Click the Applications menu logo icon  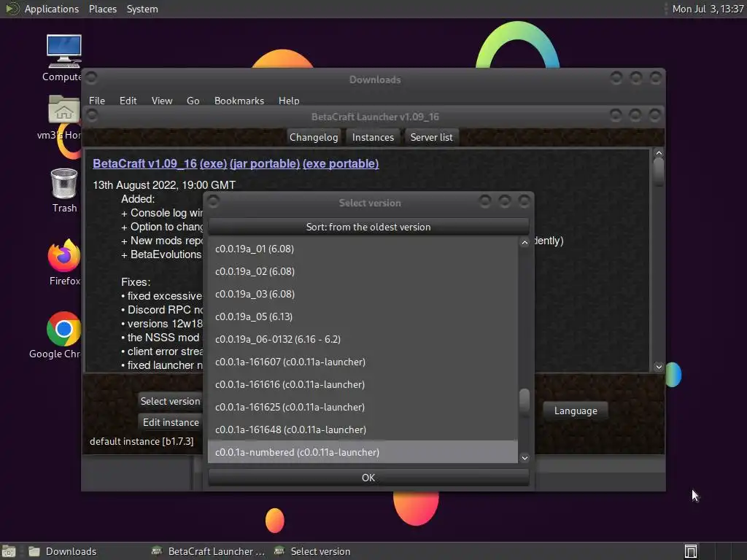coord(12,9)
